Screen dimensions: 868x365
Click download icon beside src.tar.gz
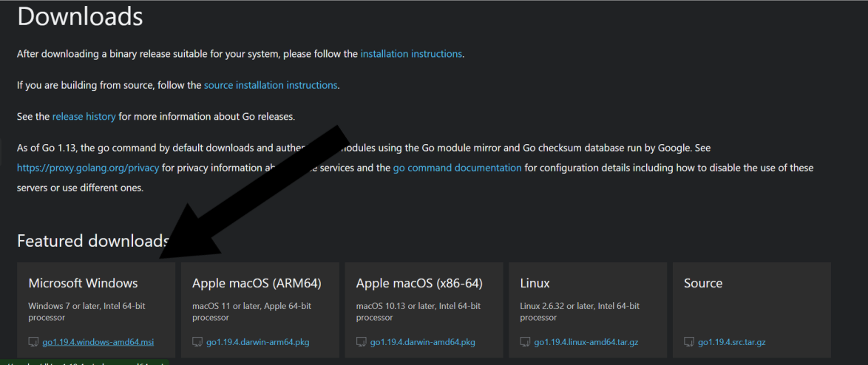[688, 342]
